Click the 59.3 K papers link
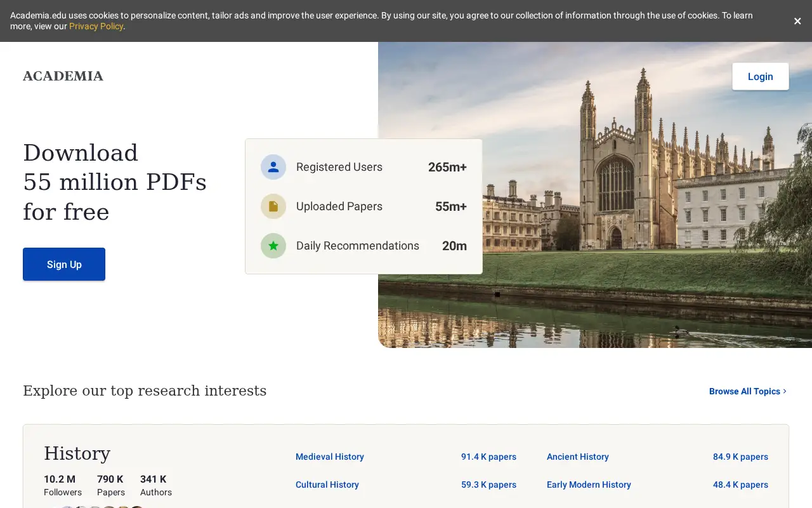The image size is (812, 508). pyautogui.click(x=488, y=485)
